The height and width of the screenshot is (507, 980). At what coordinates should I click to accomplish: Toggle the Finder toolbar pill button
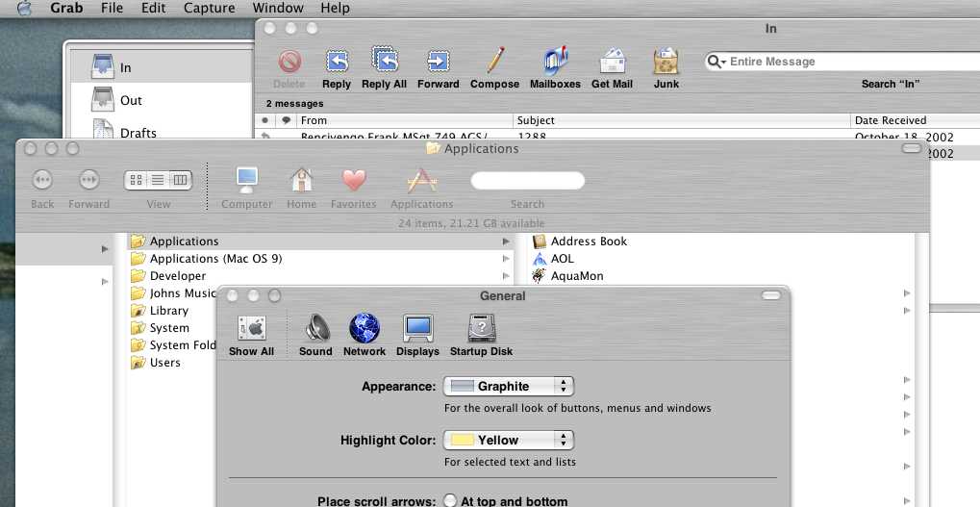pyautogui.click(x=912, y=148)
